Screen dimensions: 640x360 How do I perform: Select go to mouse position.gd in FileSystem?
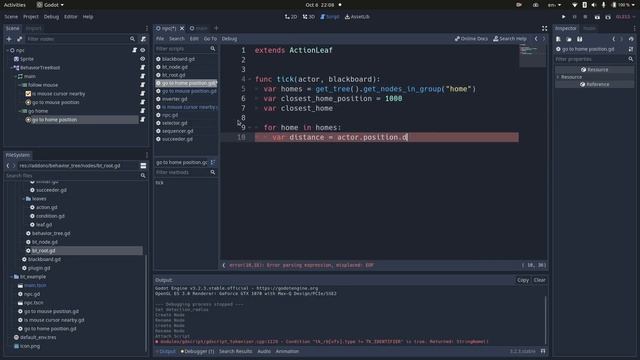coord(51,311)
